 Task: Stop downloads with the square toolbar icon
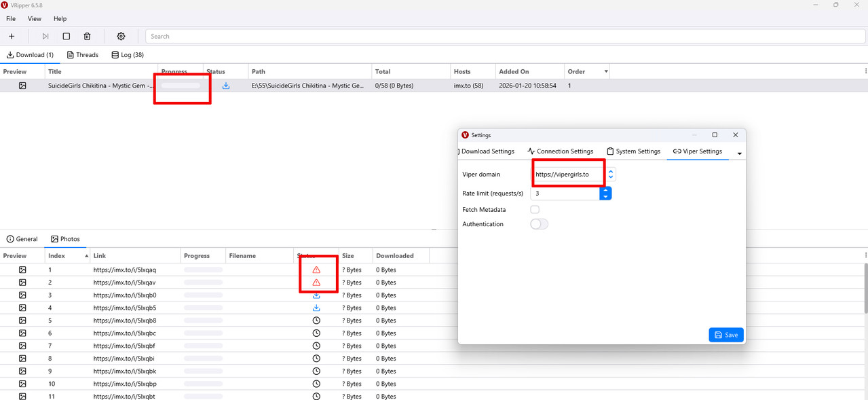66,36
